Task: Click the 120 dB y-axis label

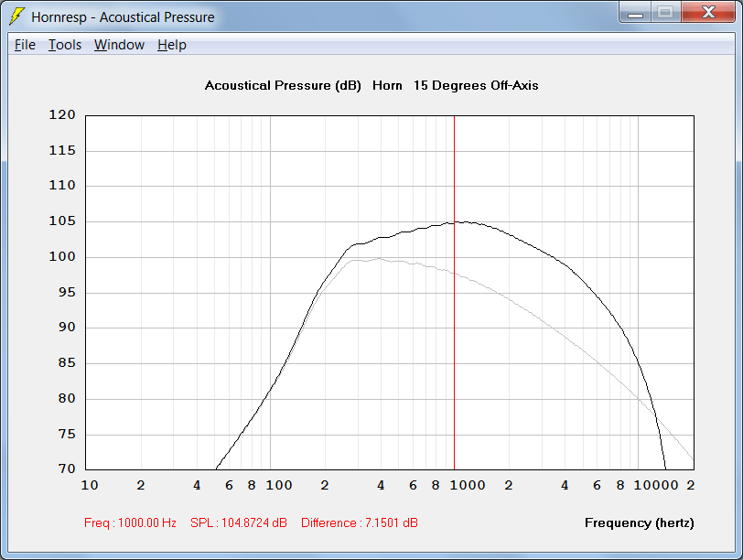Action: 62,114
